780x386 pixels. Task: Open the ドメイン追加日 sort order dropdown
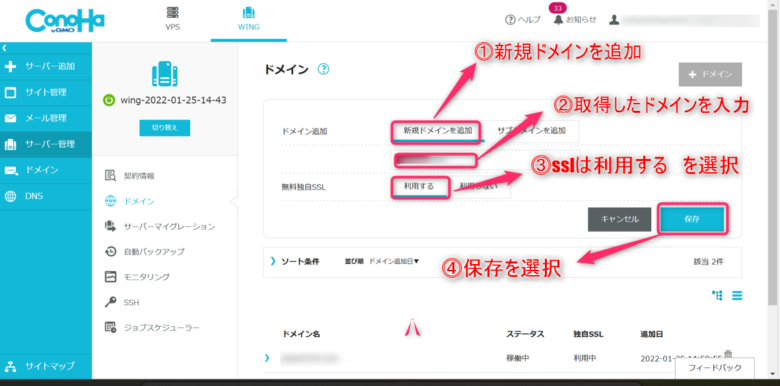394,261
